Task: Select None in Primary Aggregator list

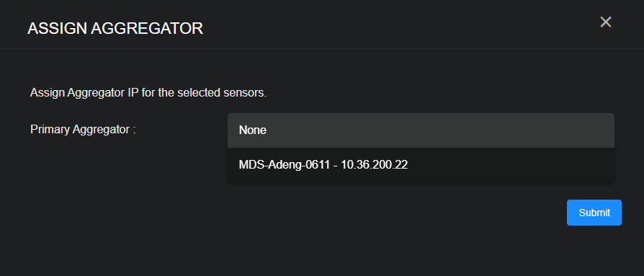Action: click(421, 130)
